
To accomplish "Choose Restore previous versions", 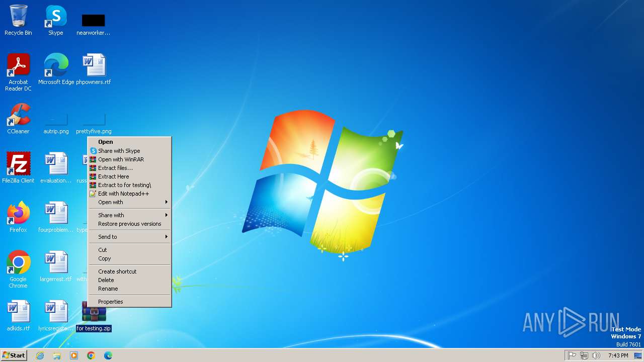I will 130,224.
